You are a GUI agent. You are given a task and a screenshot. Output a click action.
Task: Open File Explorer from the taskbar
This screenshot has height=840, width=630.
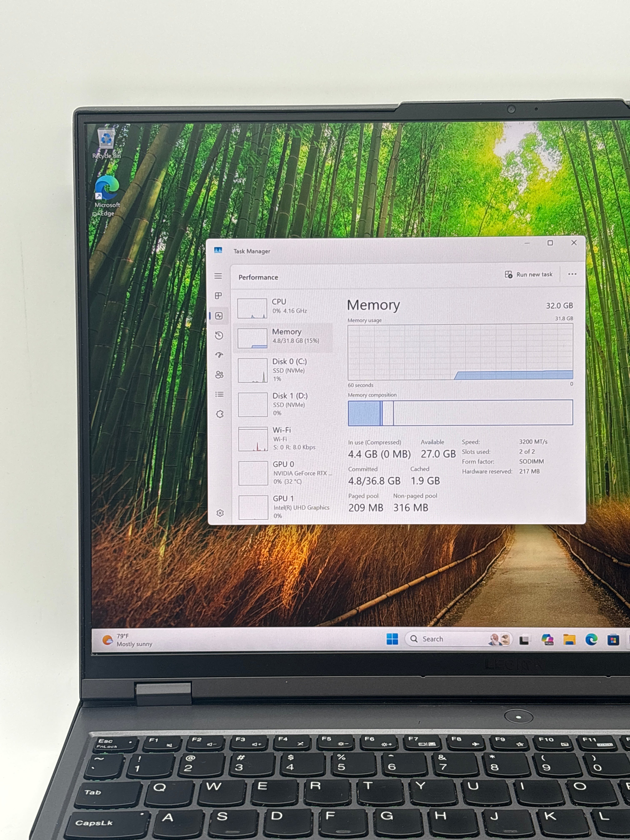point(569,640)
